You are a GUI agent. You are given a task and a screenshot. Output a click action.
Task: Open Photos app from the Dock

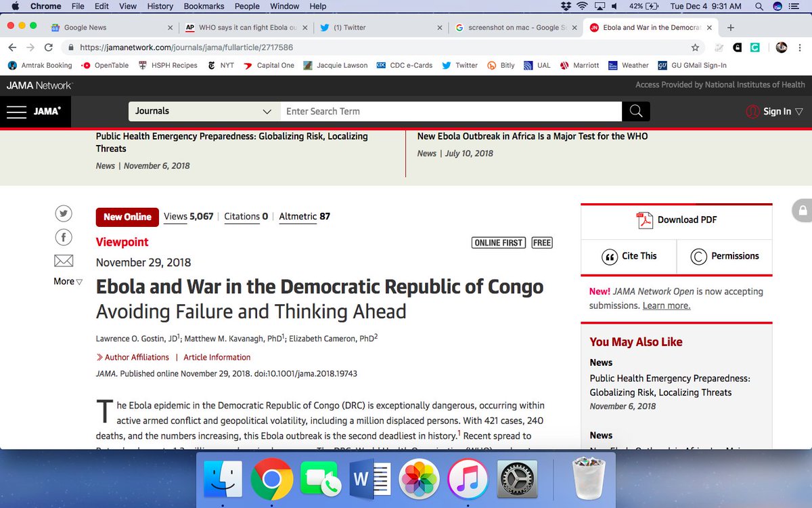pyautogui.click(x=420, y=480)
